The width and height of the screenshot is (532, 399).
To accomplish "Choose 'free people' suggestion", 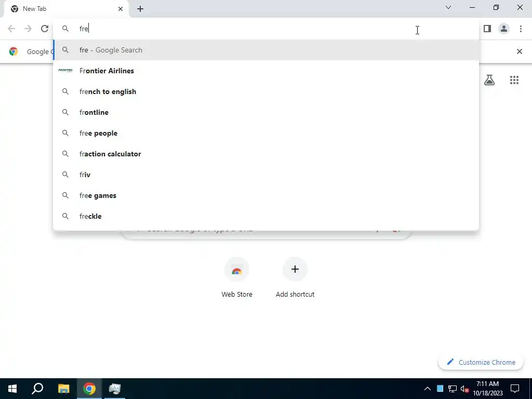I will (x=266, y=133).
